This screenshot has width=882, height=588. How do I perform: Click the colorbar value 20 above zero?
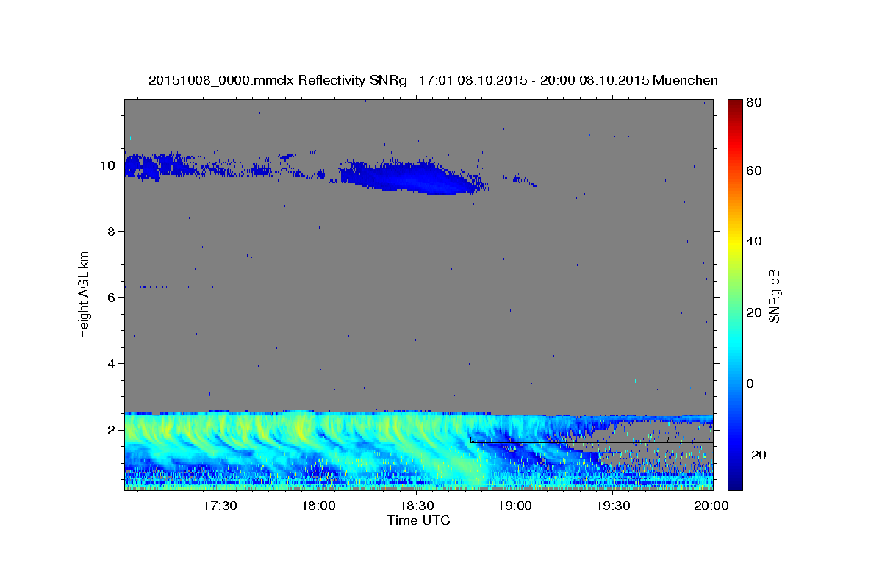coord(753,312)
